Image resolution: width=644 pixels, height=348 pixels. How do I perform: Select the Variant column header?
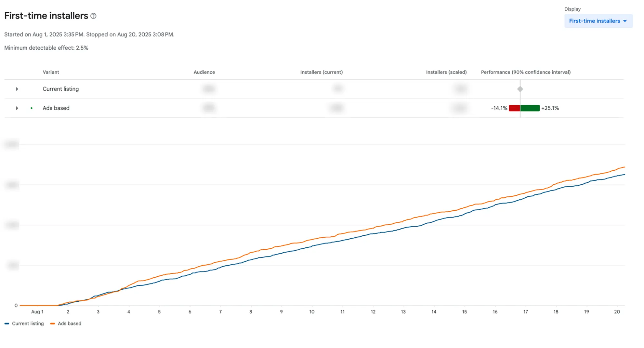(51, 72)
